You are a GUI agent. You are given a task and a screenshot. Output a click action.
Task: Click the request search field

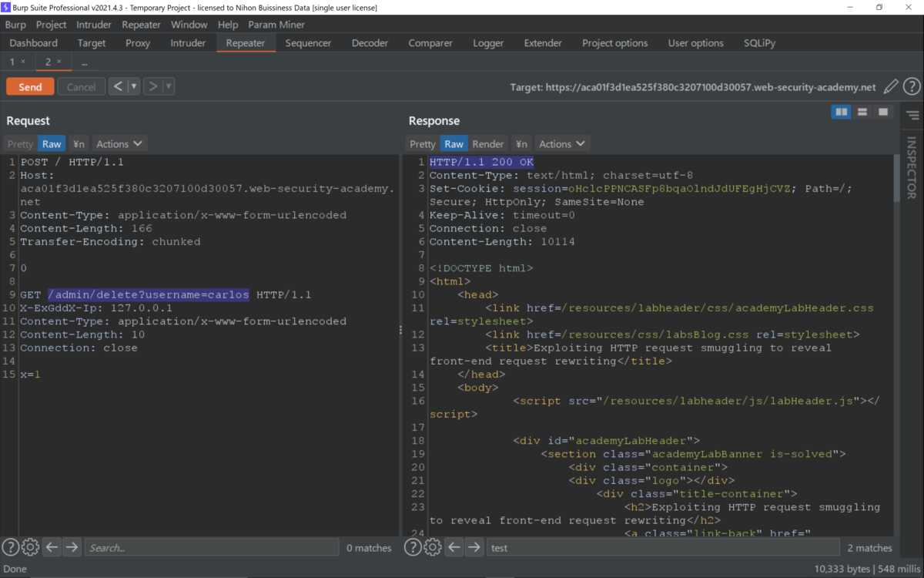click(212, 547)
